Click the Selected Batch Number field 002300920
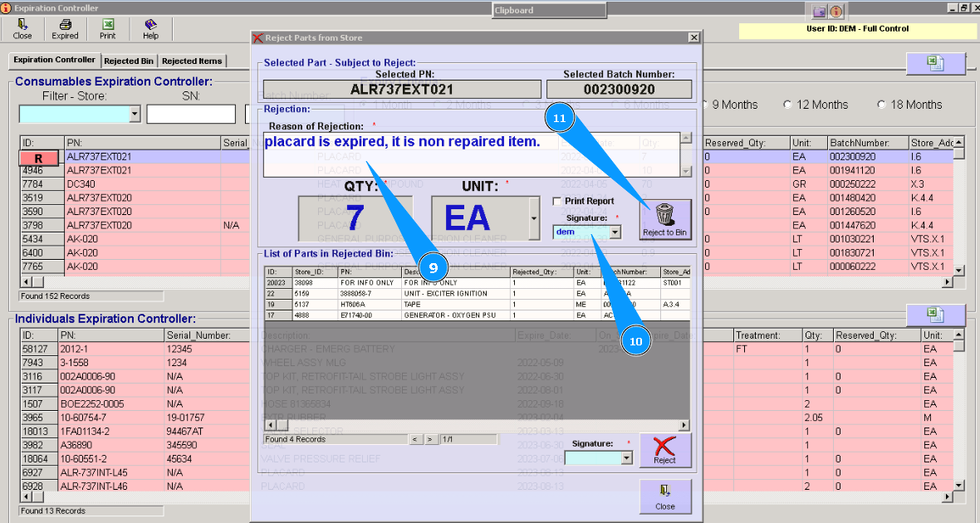Image resolution: width=980 pixels, height=523 pixels. (619, 90)
